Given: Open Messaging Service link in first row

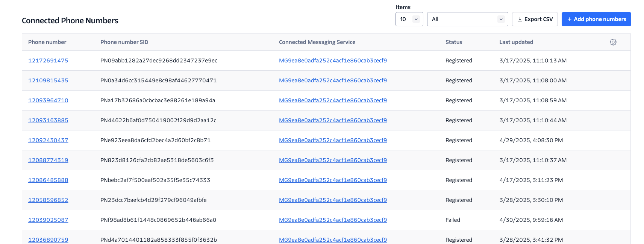Looking at the screenshot, I should click(333, 61).
